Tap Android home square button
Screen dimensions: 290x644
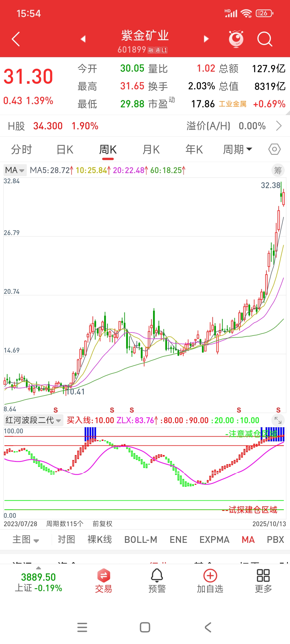[x=145, y=627]
